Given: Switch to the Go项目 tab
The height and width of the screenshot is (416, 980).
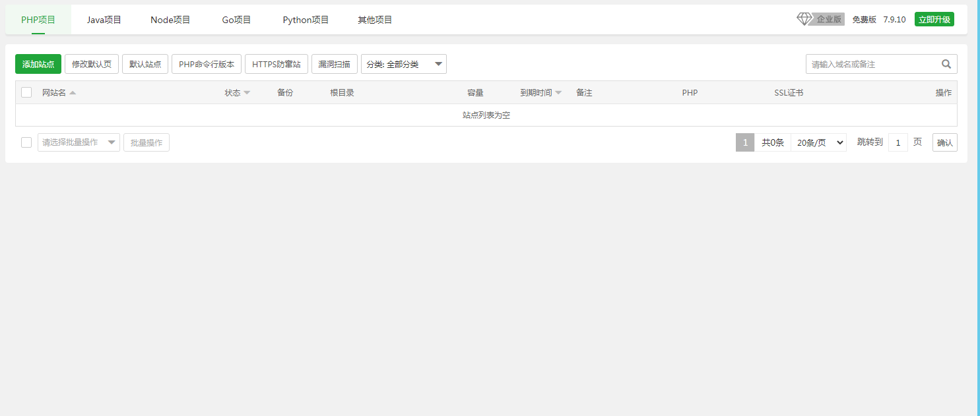Looking at the screenshot, I should [236, 20].
